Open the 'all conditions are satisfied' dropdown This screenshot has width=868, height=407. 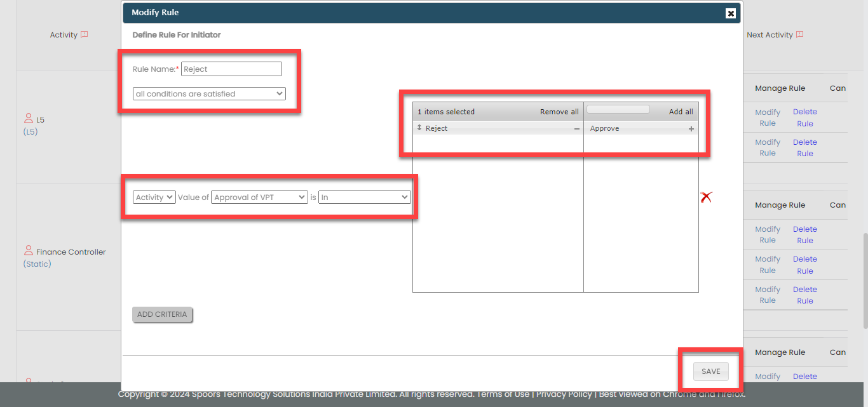(209, 94)
